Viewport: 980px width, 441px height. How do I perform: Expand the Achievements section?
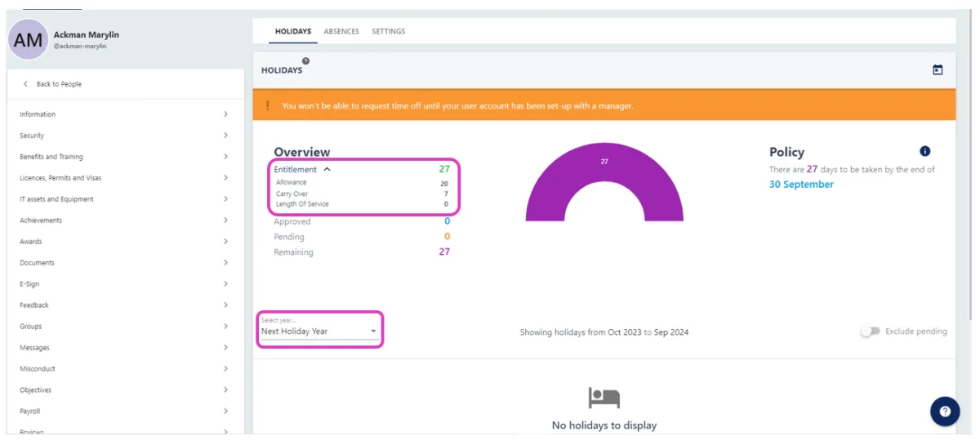tap(125, 220)
